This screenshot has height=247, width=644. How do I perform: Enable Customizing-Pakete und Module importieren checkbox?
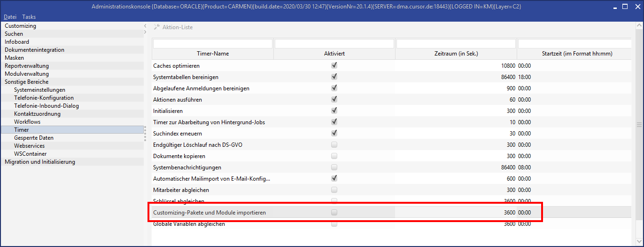click(x=334, y=213)
